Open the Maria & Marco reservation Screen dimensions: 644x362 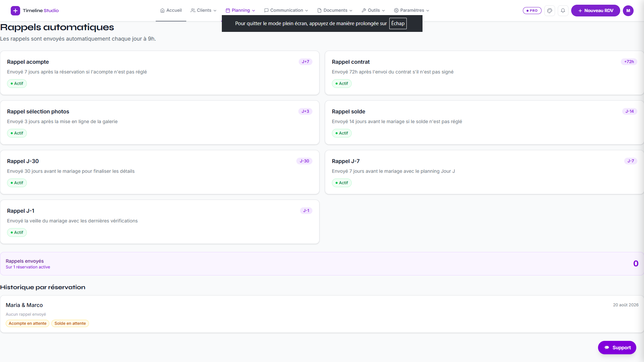(x=322, y=314)
